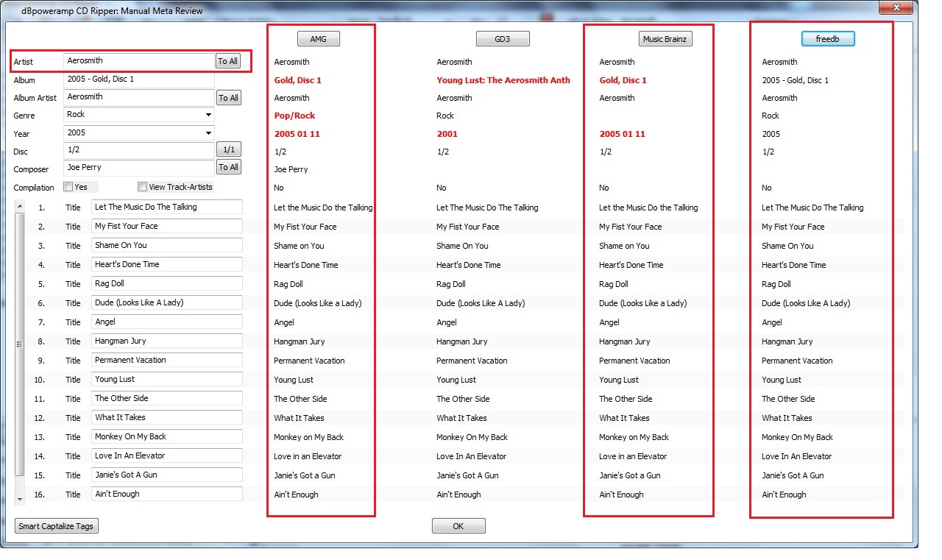The image size is (942, 560).
Task: Enable the Compilation Yes checkbox
Action: pyautogui.click(x=68, y=187)
